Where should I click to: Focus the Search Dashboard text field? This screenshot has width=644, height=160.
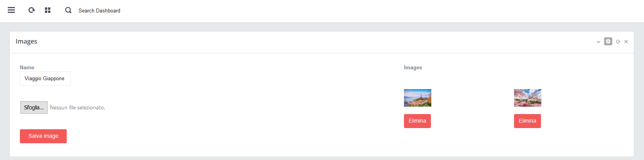coord(99,11)
